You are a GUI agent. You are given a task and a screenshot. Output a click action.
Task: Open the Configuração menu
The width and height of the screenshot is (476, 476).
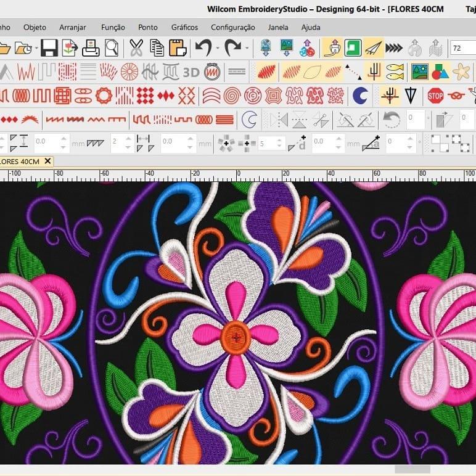[x=232, y=27]
